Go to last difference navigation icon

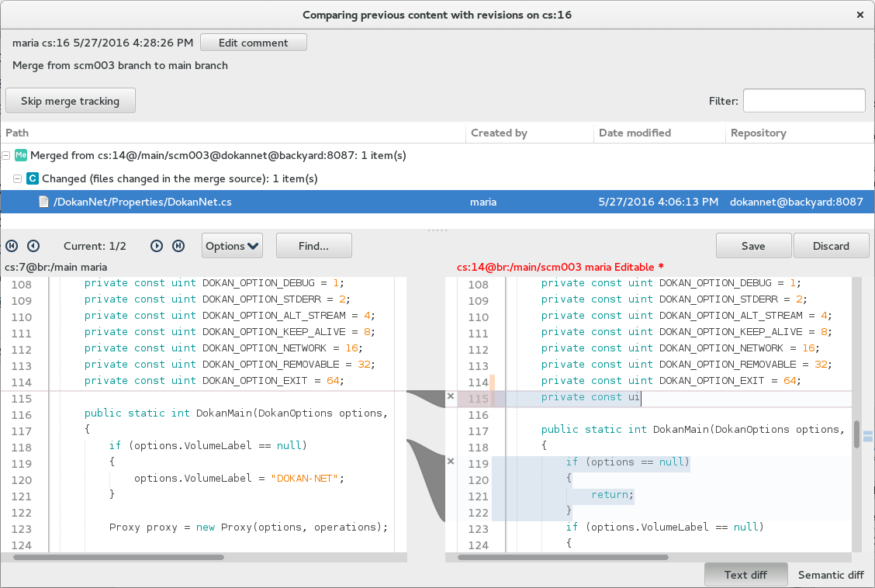point(178,246)
